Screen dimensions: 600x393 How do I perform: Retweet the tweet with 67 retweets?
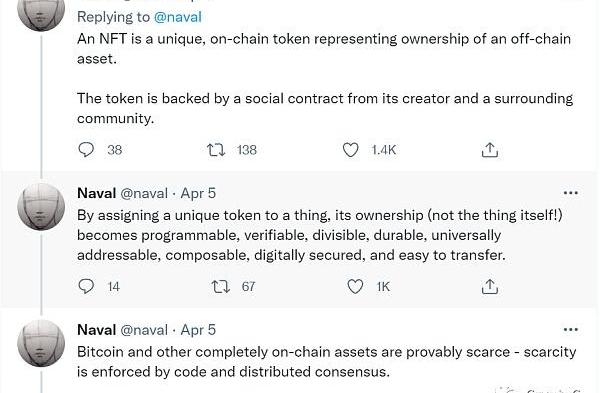click(221, 286)
